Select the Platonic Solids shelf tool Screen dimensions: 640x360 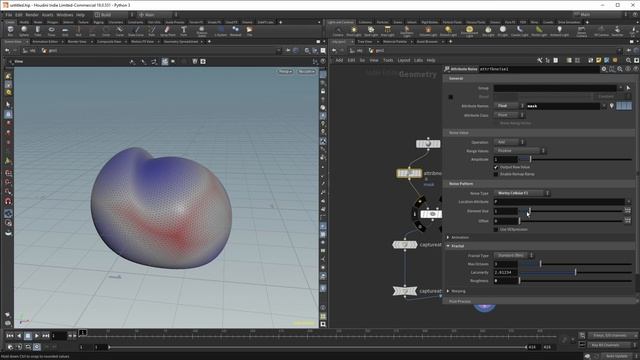pyautogui.click(x=201, y=31)
